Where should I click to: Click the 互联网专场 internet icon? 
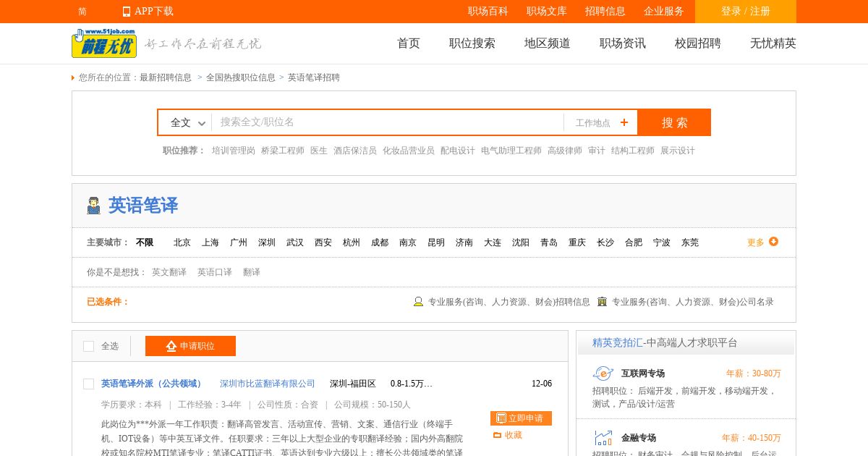coord(603,373)
